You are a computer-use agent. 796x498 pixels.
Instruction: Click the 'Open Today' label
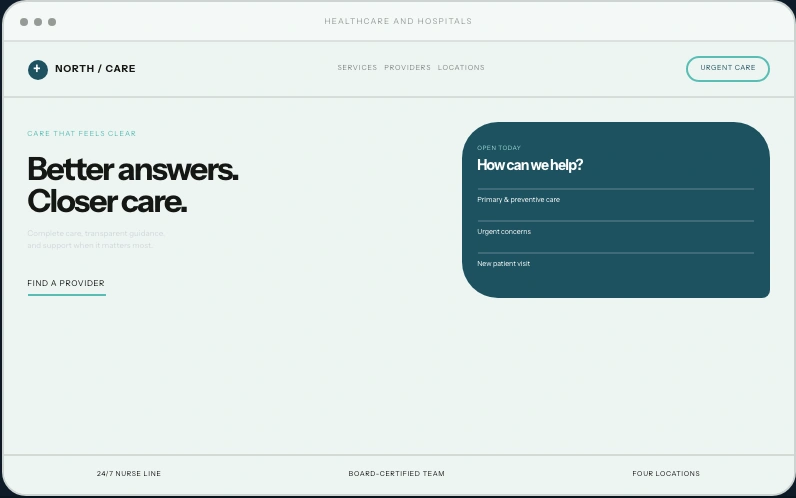499,148
